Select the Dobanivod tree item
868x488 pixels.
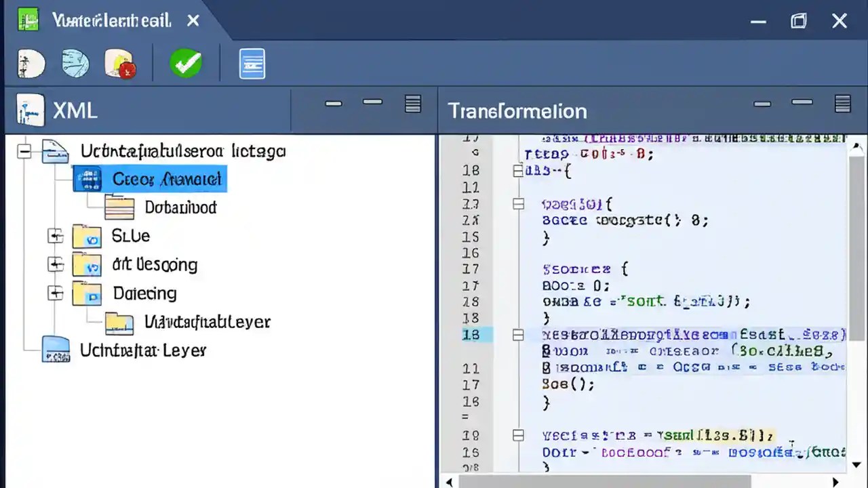(x=180, y=207)
